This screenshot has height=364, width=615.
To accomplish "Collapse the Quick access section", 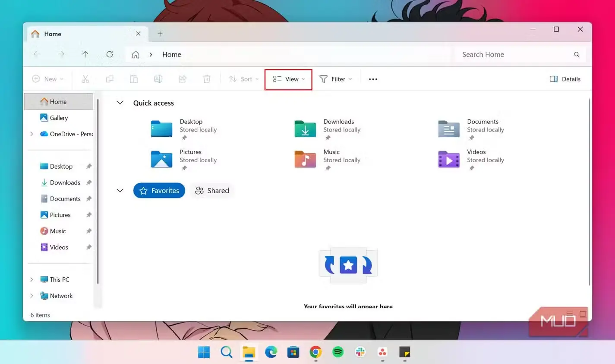I will click(120, 103).
